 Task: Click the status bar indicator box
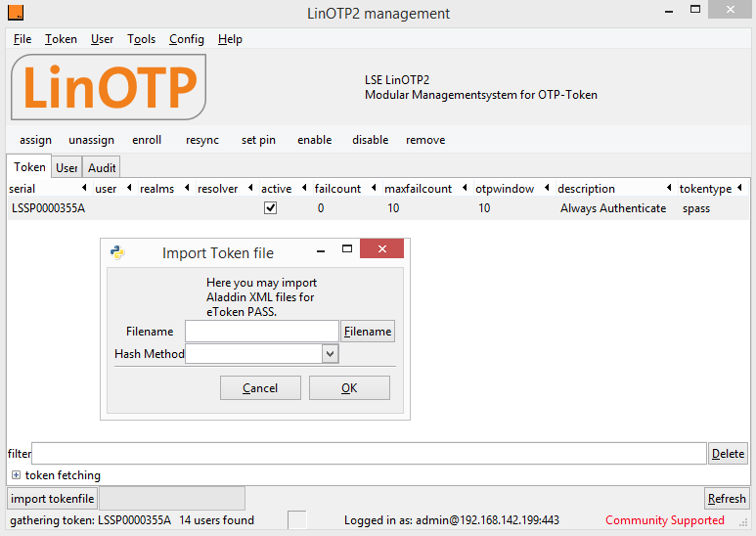(x=297, y=520)
